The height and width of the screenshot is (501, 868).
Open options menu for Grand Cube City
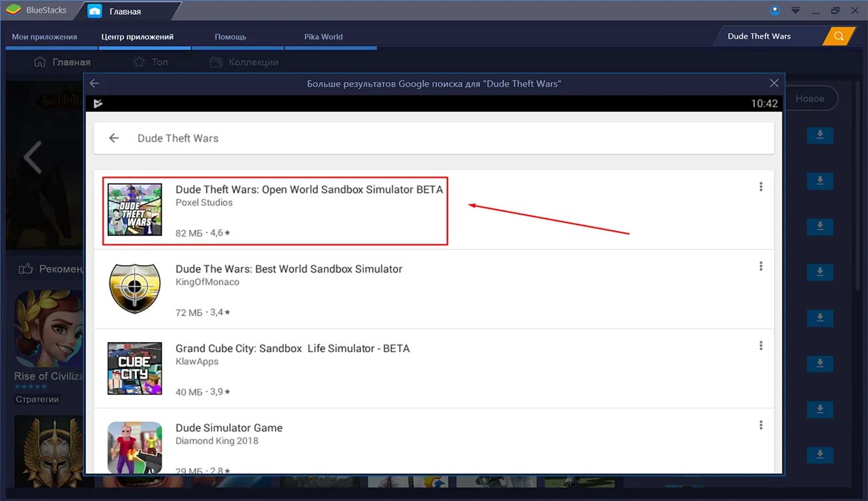pyautogui.click(x=761, y=346)
